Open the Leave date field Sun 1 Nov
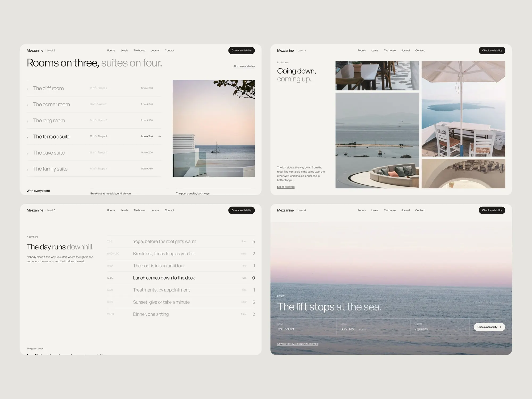 373,327
